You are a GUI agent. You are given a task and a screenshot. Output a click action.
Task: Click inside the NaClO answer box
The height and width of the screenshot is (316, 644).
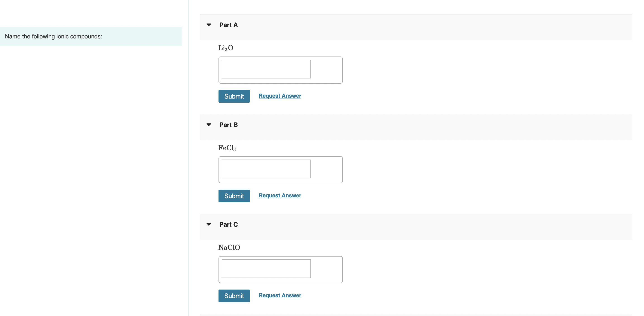266,269
